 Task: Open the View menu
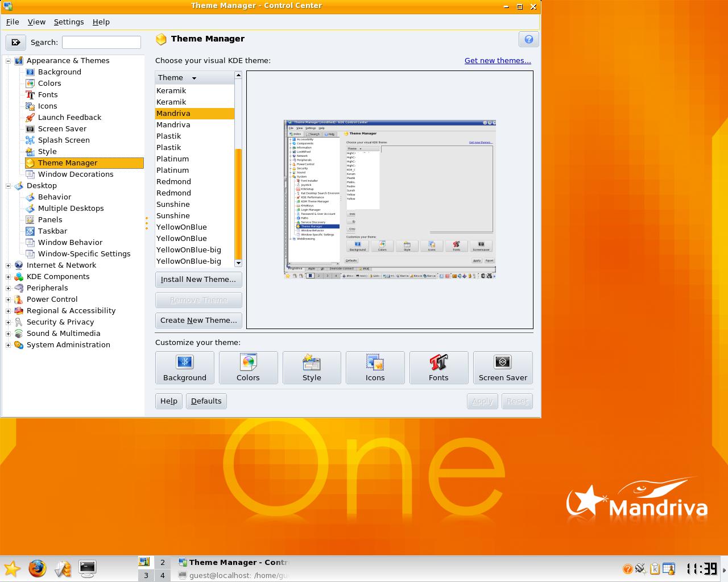coord(36,22)
